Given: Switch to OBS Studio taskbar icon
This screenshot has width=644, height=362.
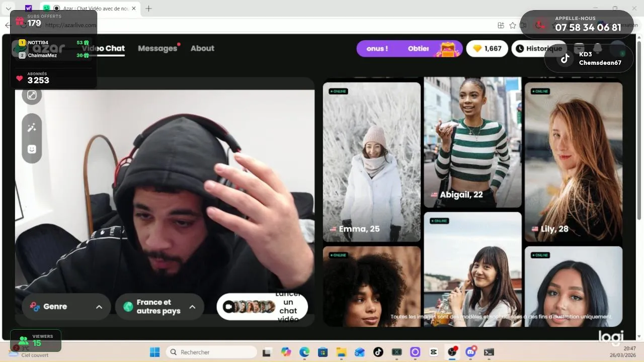Looking at the screenshot, I should tap(452, 352).
